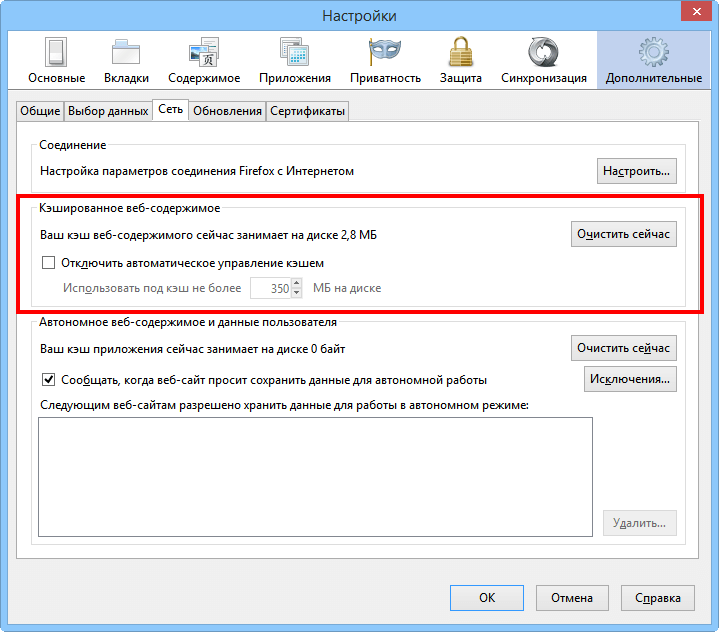Open the Приложения settings panel
The width and height of the screenshot is (719, 632).
point(295,60)
